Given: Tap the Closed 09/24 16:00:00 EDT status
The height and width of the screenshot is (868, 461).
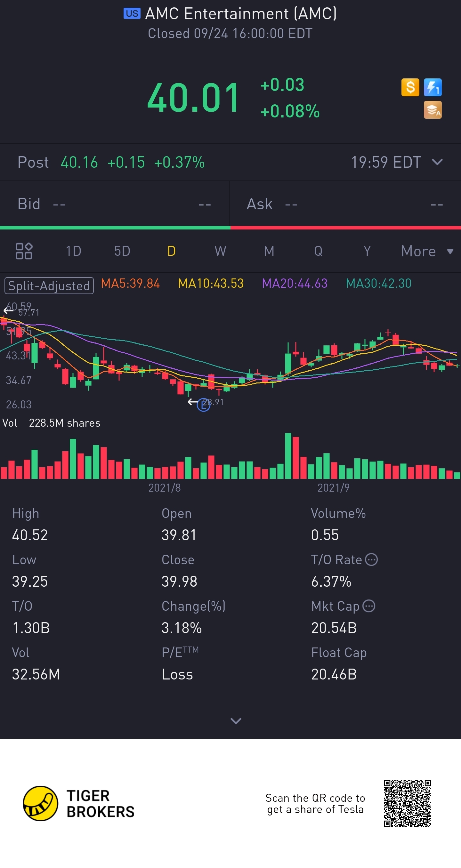Looking at the screenshot, I should click(230, 33).
